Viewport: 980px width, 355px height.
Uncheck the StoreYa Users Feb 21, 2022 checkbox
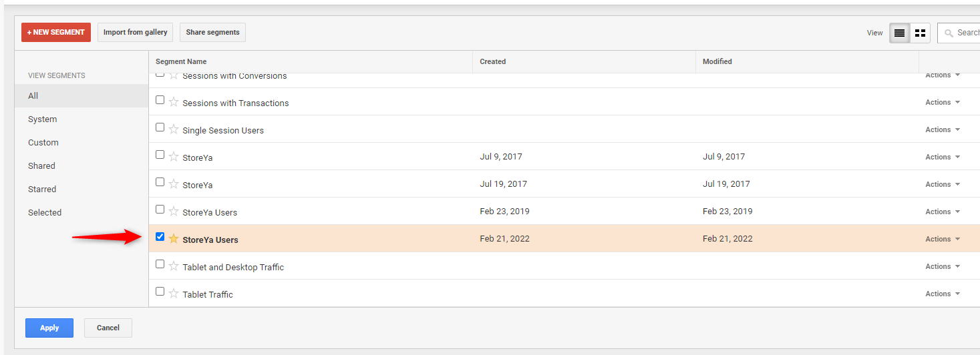coord(160,236)
